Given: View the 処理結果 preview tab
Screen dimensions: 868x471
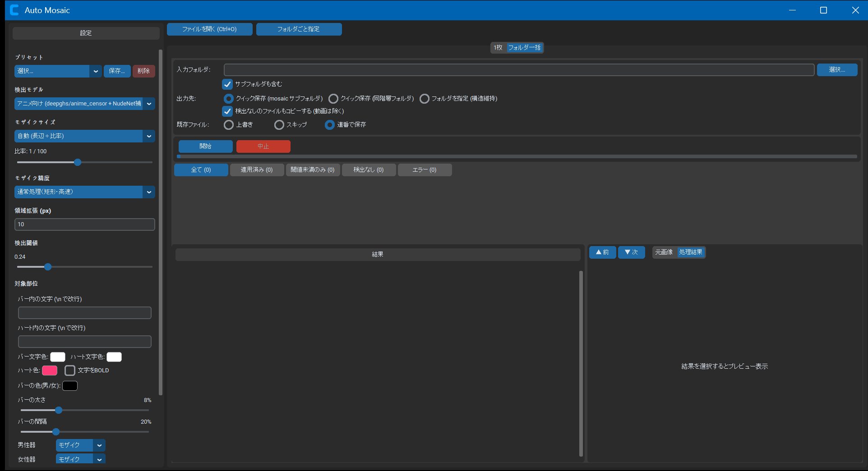Looking at the screenshot, I should tap(691, 252).
